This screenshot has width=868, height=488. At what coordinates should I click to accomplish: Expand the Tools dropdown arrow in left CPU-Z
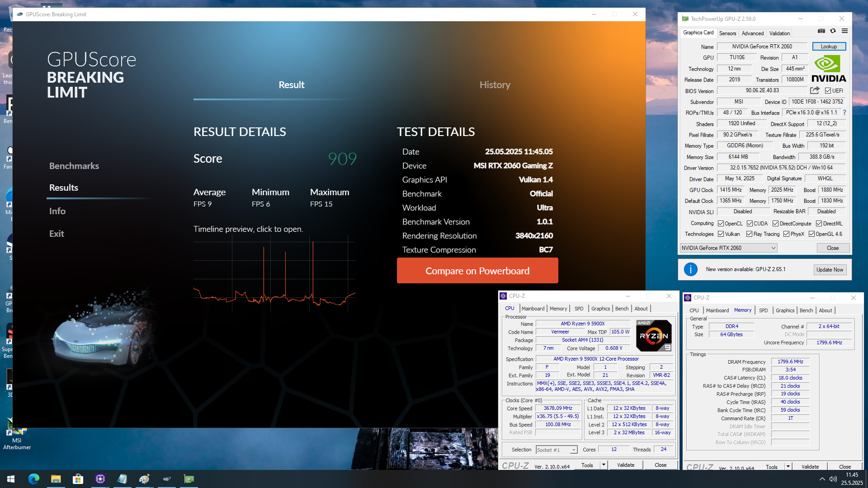[603, 465]
